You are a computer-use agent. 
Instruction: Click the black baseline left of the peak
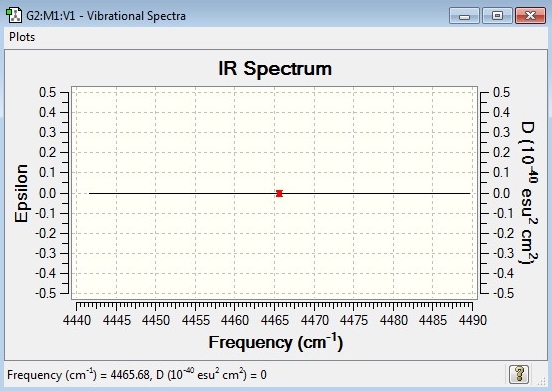(x=182, y=193)
